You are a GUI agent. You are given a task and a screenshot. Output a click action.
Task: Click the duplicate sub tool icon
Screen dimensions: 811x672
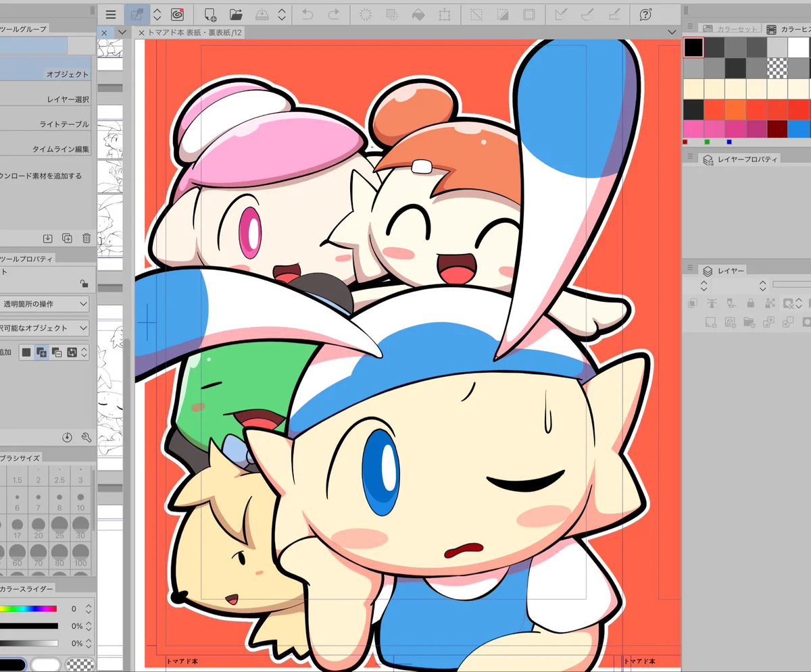point(67,238)
